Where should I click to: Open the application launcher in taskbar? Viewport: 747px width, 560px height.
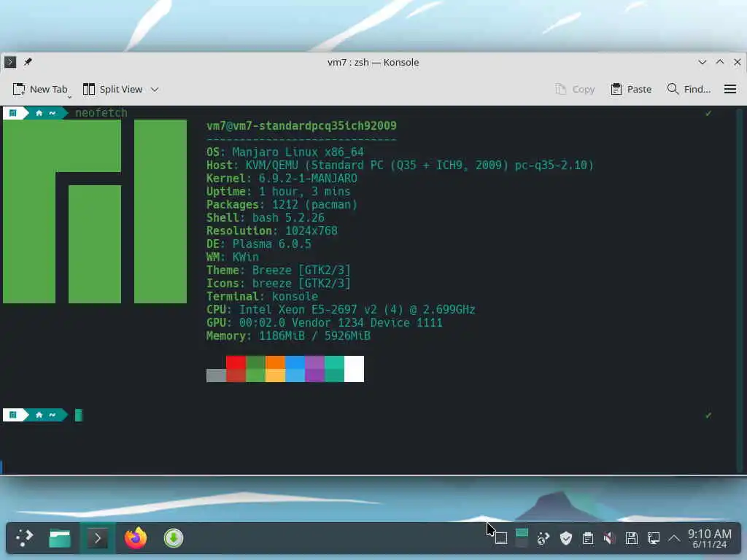tap(24, 538)
